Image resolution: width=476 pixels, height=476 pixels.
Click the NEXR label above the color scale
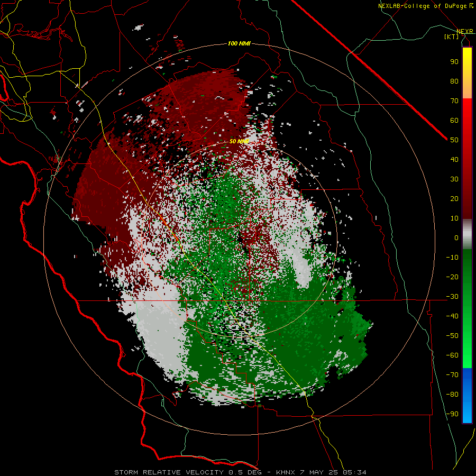tap(465, 31)
